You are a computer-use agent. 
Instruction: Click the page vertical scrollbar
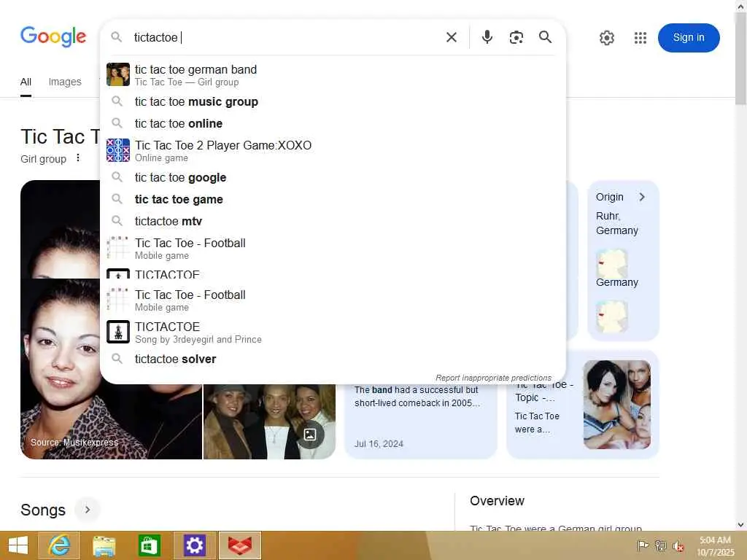(741, 57)
